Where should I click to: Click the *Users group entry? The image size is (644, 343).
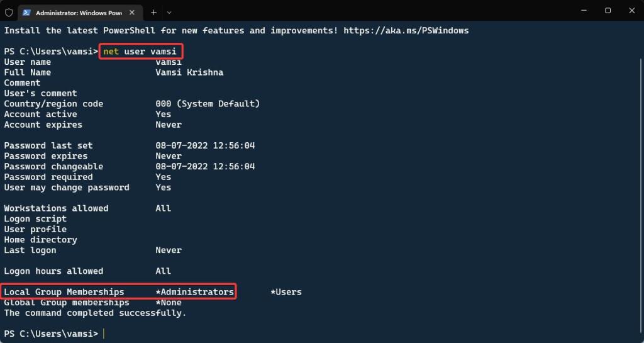[286, 292]
